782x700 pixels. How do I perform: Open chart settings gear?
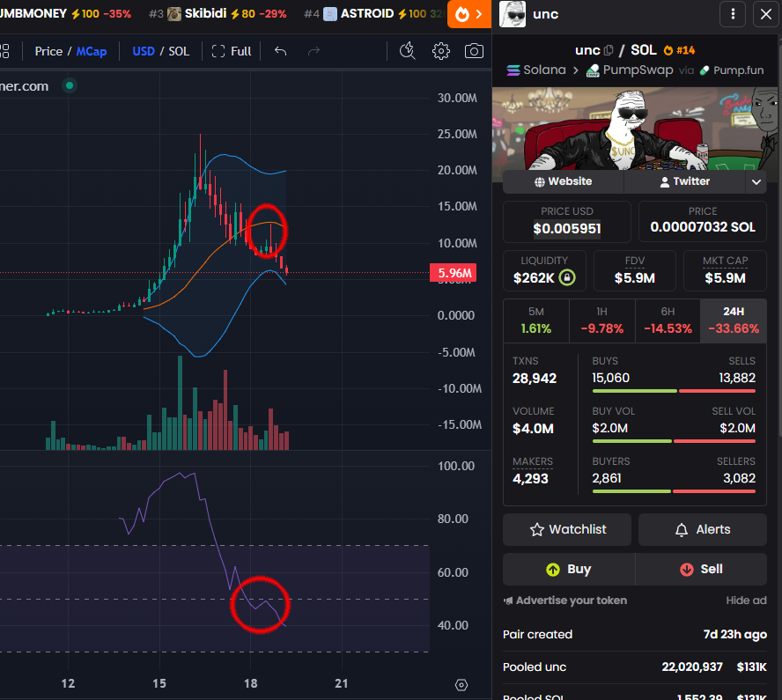pos(441,51)
